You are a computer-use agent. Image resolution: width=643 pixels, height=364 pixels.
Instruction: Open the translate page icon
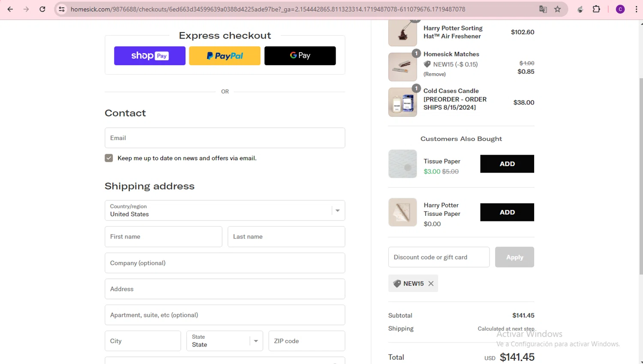(x=543, y=9)
